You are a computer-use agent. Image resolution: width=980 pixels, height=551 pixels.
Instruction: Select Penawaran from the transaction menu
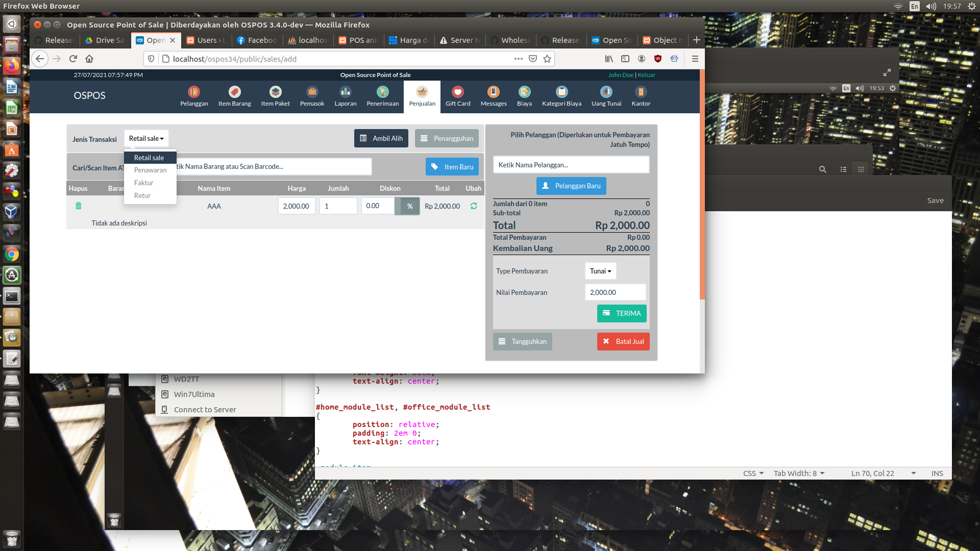pyautogui.click(x=150, y=170)
